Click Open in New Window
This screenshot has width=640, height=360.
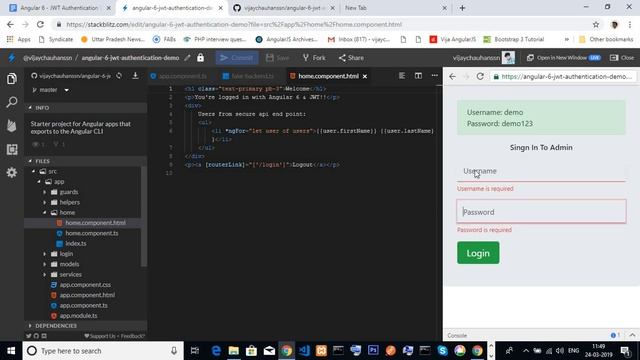(563, 58)
